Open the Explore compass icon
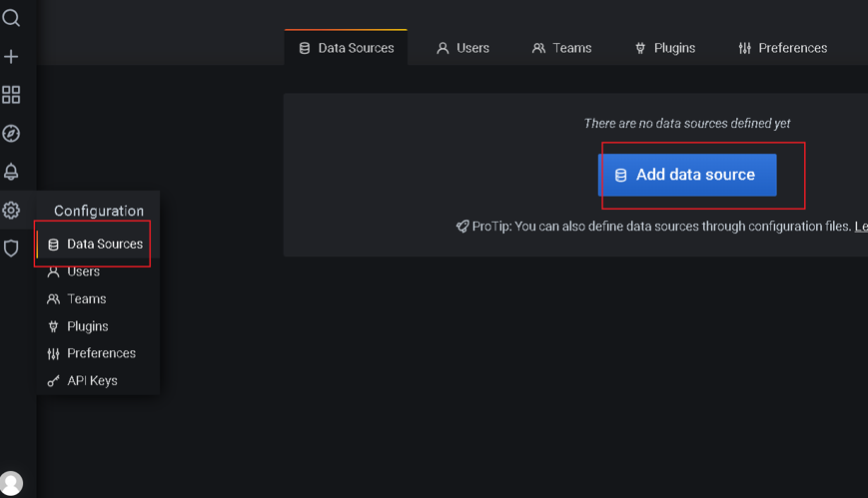 tap(11, 134)
